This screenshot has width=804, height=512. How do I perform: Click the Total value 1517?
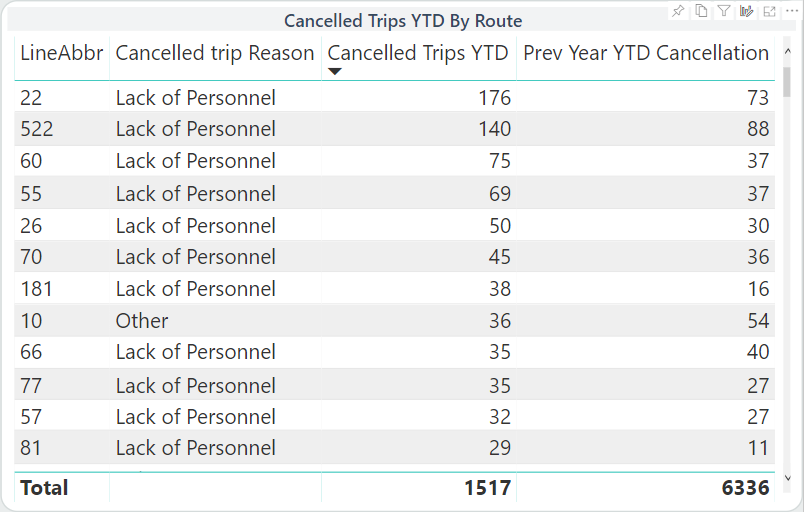click(x=487, y=488)
